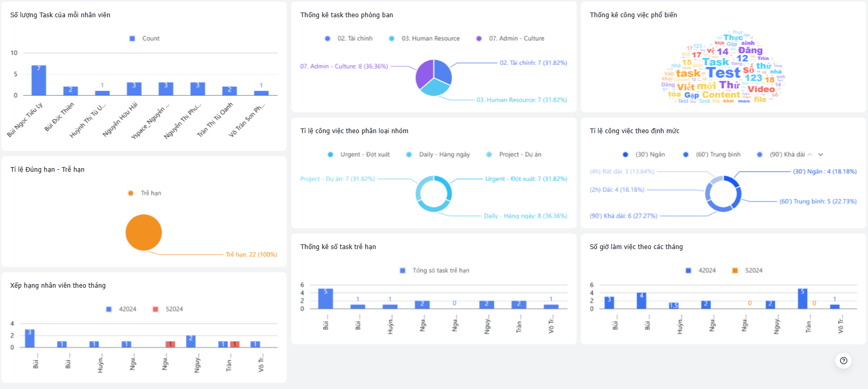Toggle 42024 legend in working hours chart
Image resolution: width=868 pixels, height=389 pixels.
pyautogui.click(x=701, y=270)
